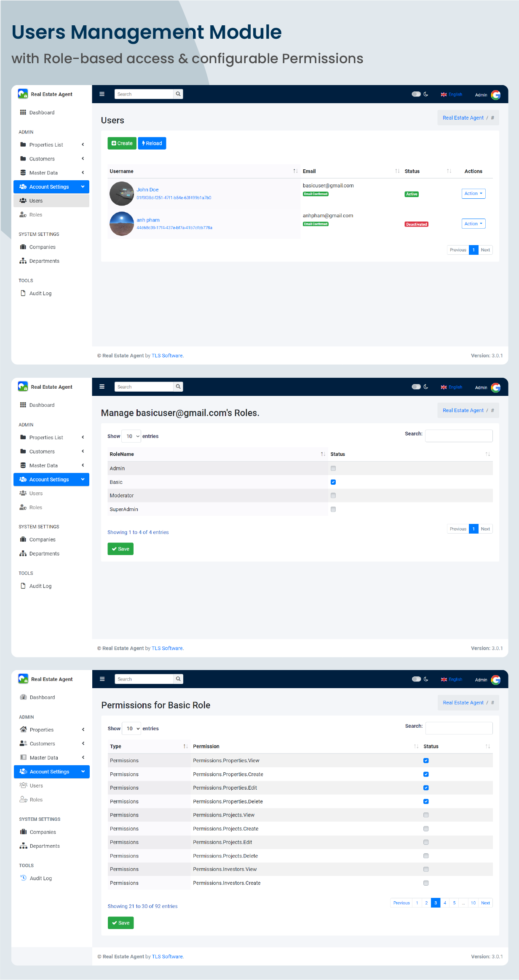
Task: Go to page 4 of permissions
Action: (x=445, y=903)
